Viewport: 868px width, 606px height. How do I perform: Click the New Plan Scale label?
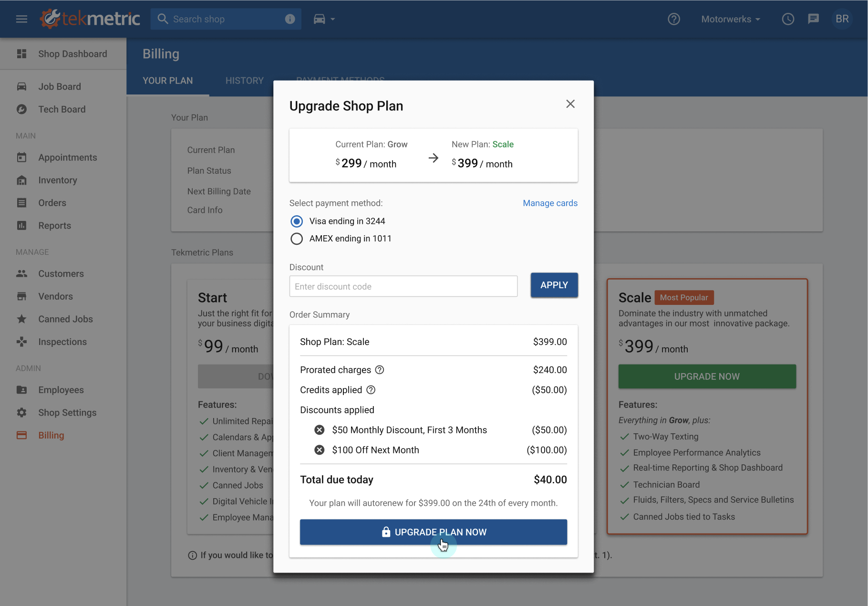pos(483,144)
